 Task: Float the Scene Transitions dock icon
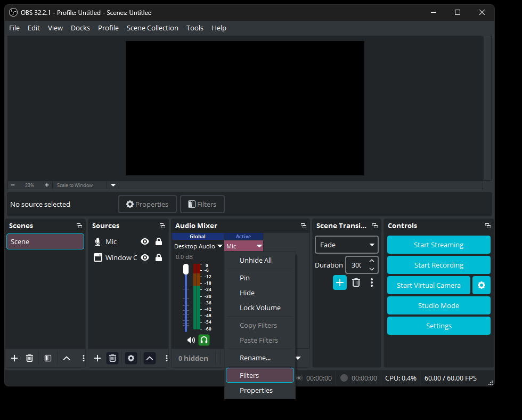(x=375, y=225)
